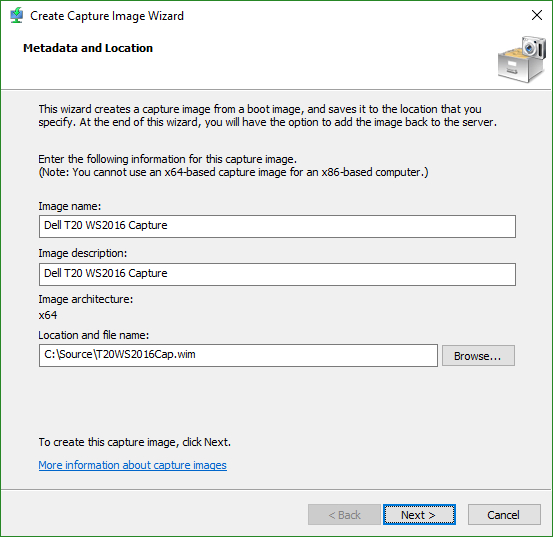Click the x86-based computer note text
The image size is (553, 537).
coord(233,172)
